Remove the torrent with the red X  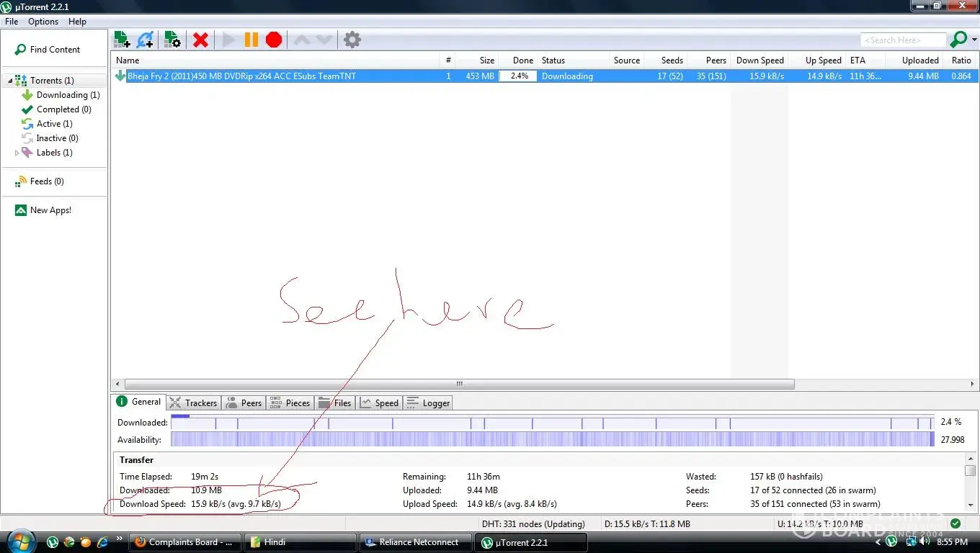[x=200, y=40]
